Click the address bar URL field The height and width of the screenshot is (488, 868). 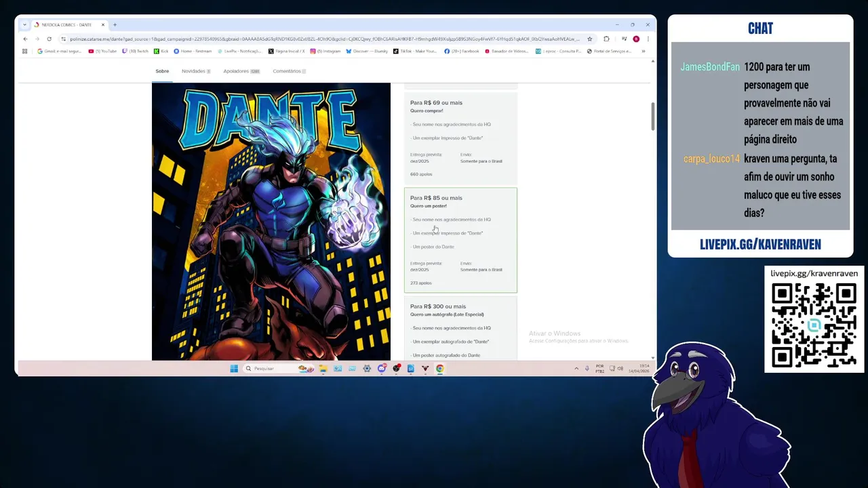point(324,39)
